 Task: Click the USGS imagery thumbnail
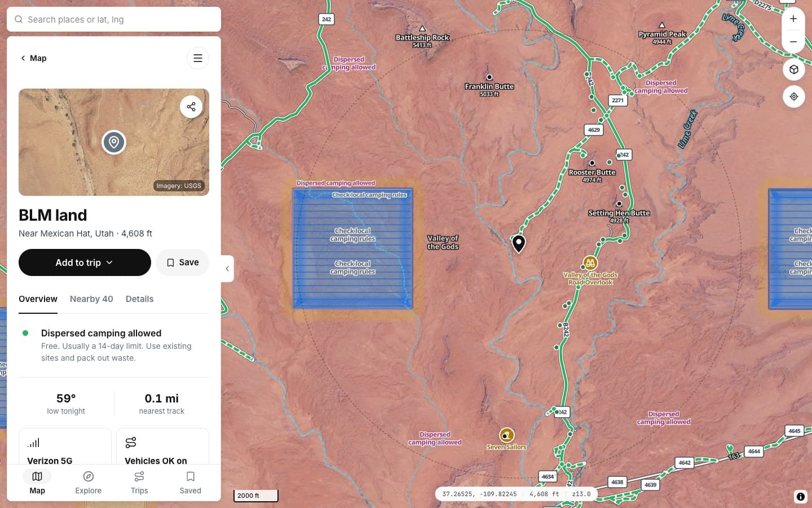coord(114,142)
